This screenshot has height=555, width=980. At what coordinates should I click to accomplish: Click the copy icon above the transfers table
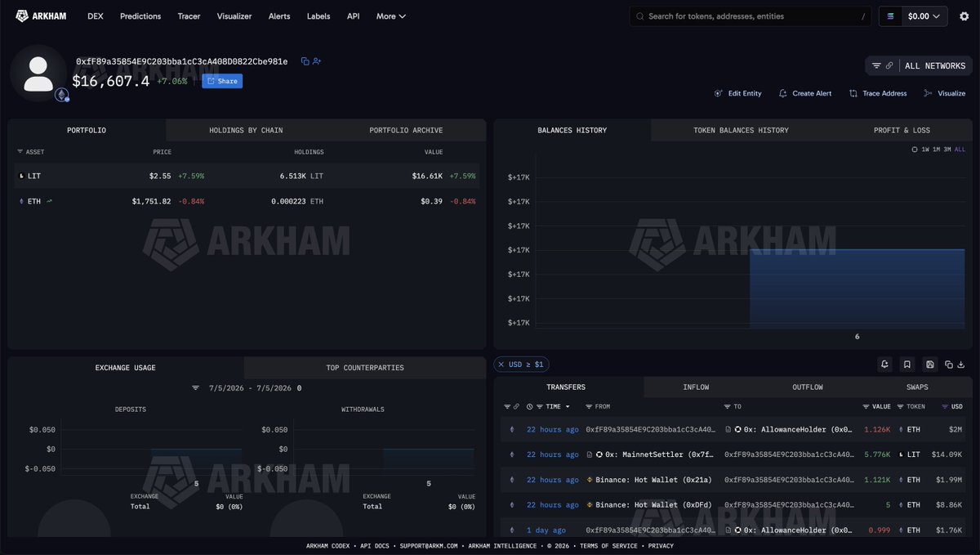pyautogui.click(x=949, y=365)
